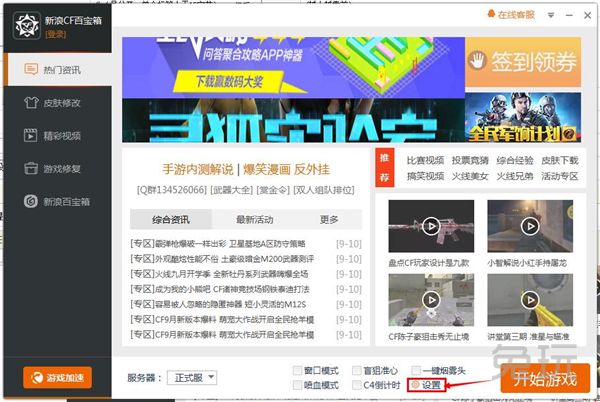Open the 热门资讯 sidebar section

(x=56, y=69)
